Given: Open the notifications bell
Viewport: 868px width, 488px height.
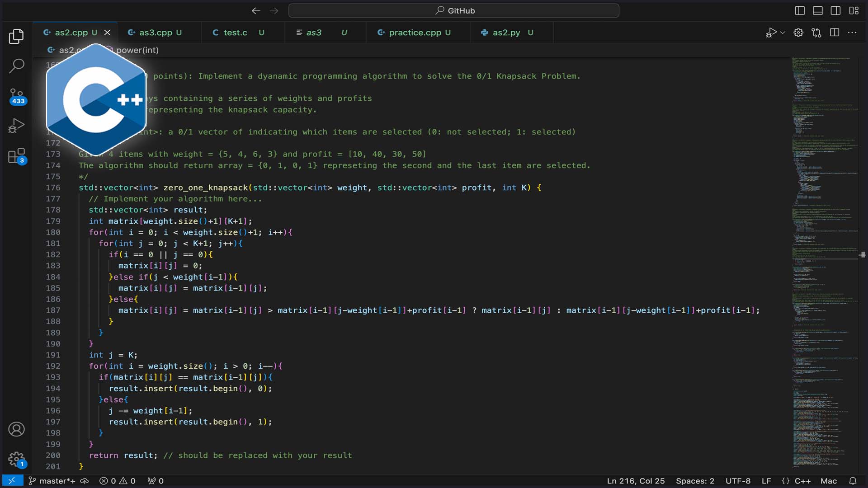Looking at the screenshot, I should (853, 481).
